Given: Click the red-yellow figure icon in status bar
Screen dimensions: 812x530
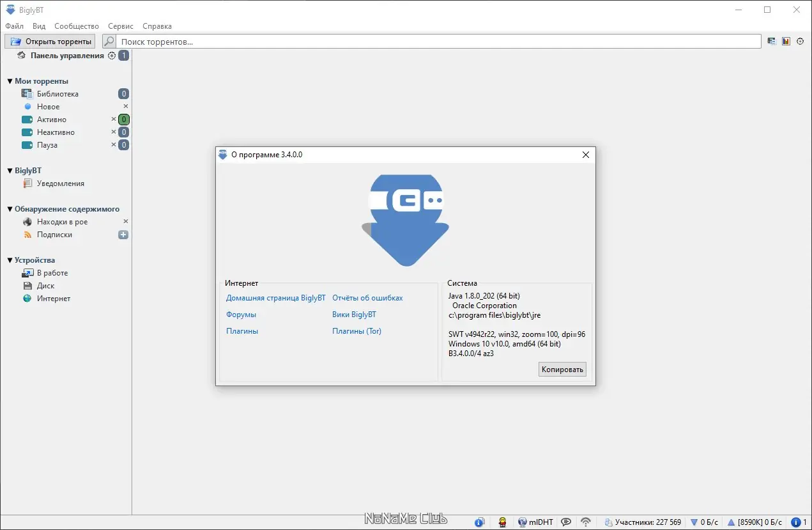Looking at the screenshot, I should click(503, 522).
